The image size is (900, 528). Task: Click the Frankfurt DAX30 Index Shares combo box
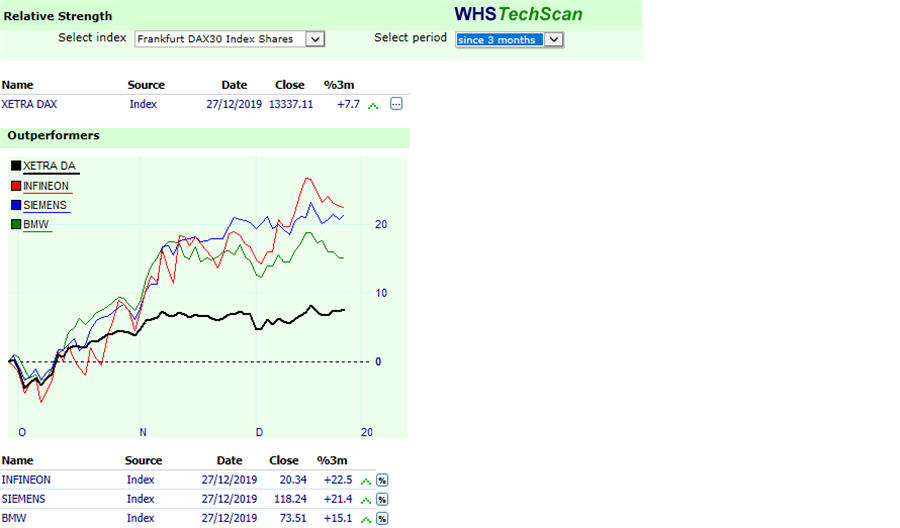tap(230, 39)
